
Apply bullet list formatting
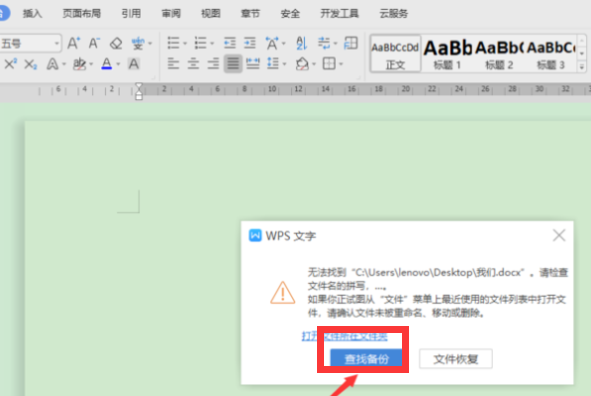tap(173, 43)
